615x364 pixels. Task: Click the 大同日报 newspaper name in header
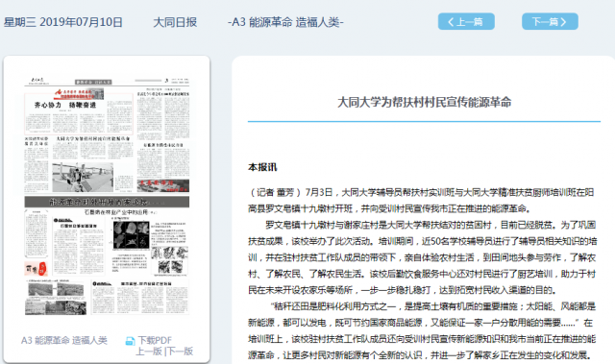[175, 22]
